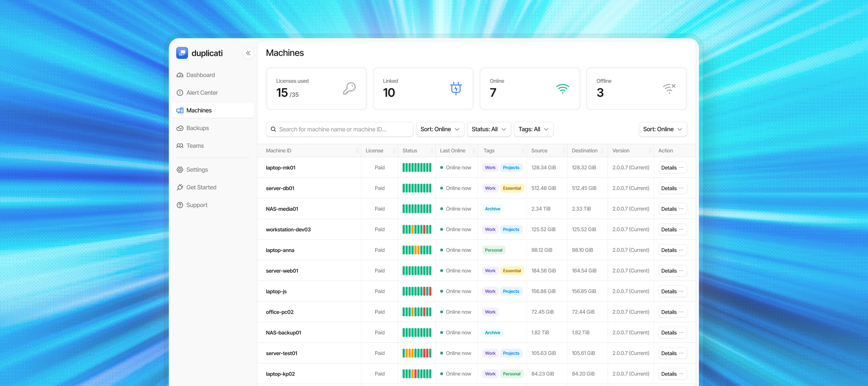The width and height of the screenshot is (868, 386).
Task: Open the Settings page
Action: [197, 170]
